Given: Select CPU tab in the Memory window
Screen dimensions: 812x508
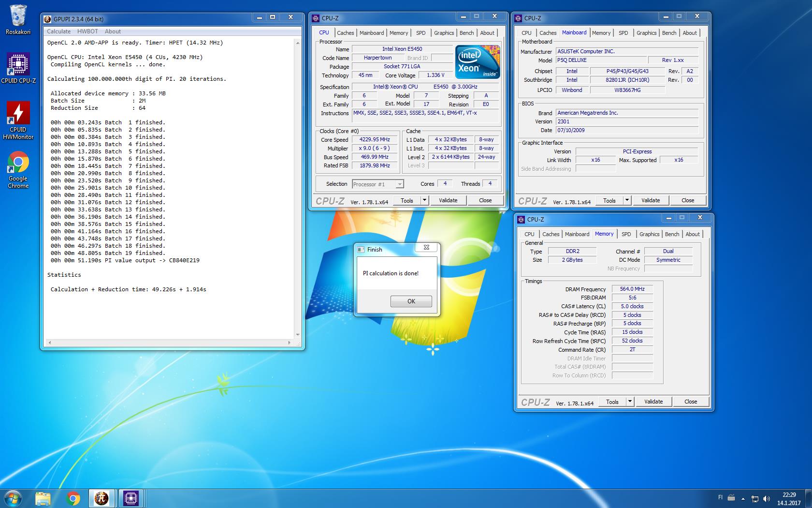Looking at the screenshot, I should [x=529, y=234].
